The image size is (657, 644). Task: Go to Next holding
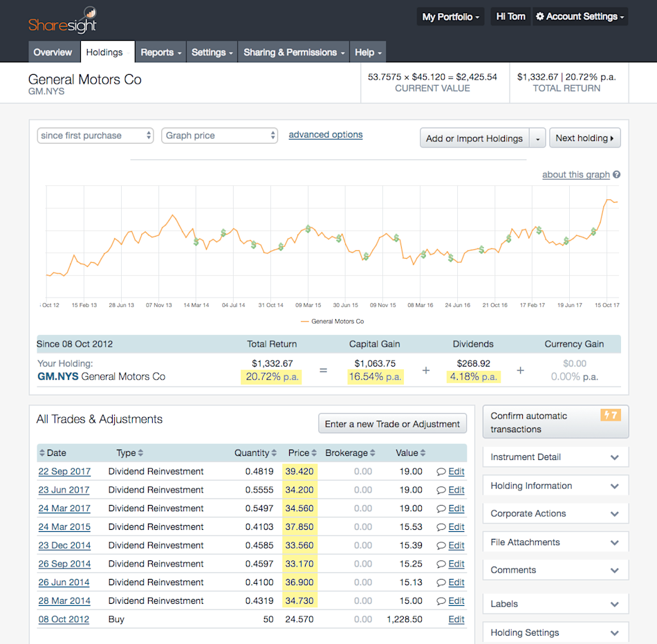(x=585, y=138)
